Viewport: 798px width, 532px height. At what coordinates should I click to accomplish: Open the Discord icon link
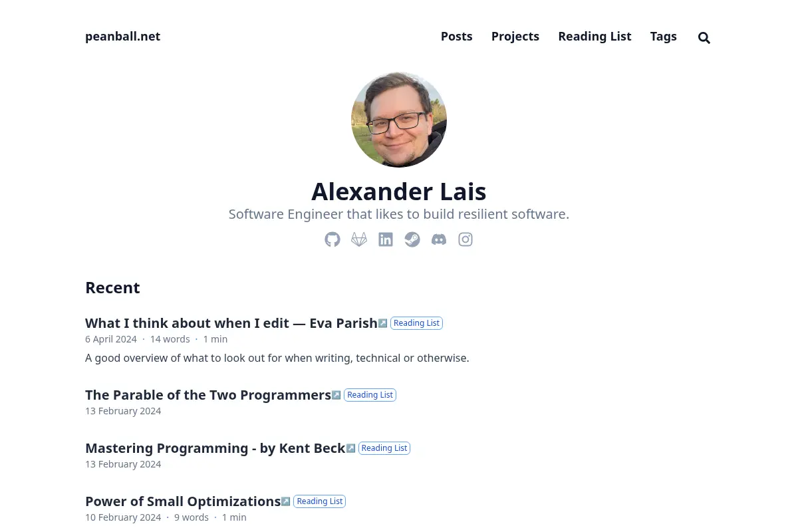pyautogui.click(x=439, y=239)
